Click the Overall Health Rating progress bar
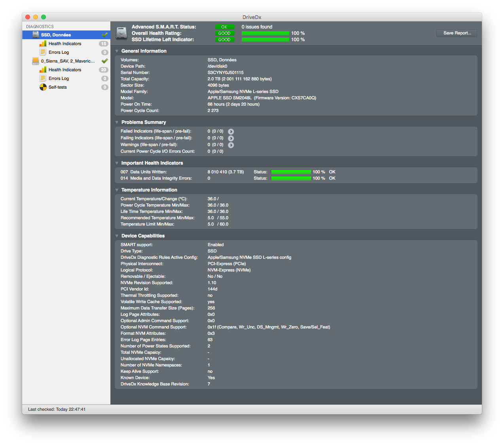504x446 pixels. point(265,33)
